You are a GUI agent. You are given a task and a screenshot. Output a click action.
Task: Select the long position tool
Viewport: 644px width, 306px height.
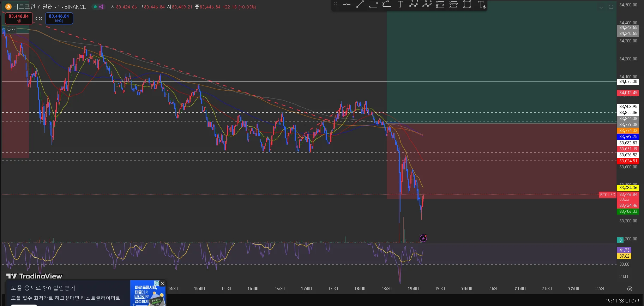coord(440,5)
